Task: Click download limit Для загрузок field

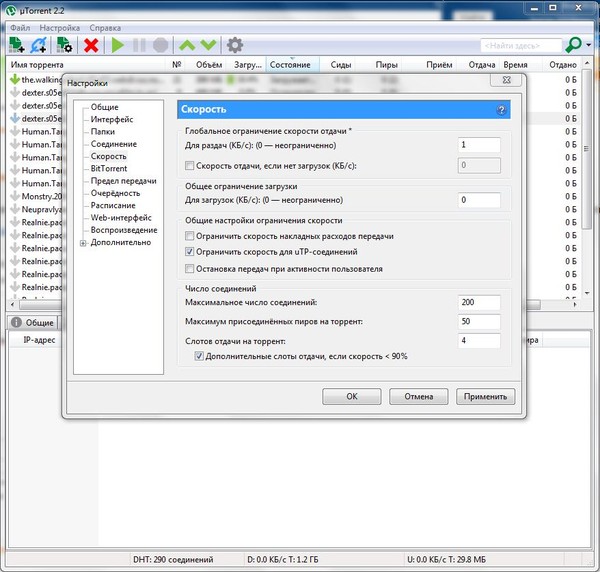Action: pos(479,200)
